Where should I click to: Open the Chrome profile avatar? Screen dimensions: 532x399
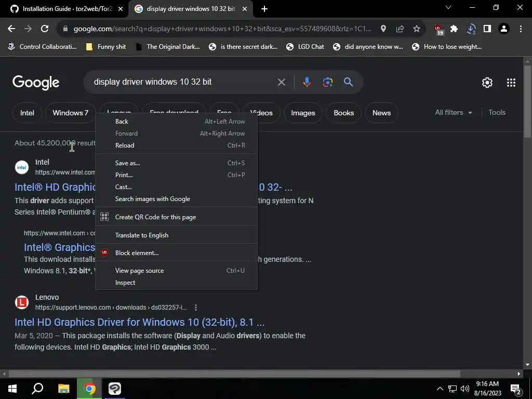(x=504, y=29)
